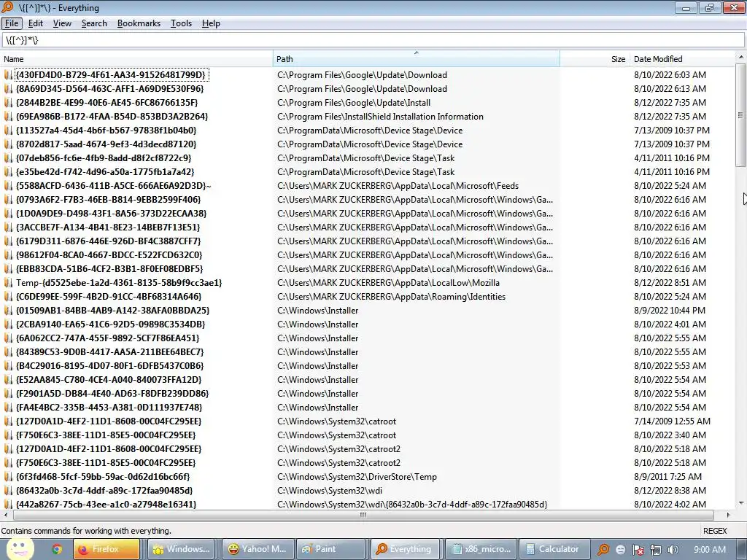747x560 pixels.
Task: Open the Bookmarks menu
Action: coord(139,23)
